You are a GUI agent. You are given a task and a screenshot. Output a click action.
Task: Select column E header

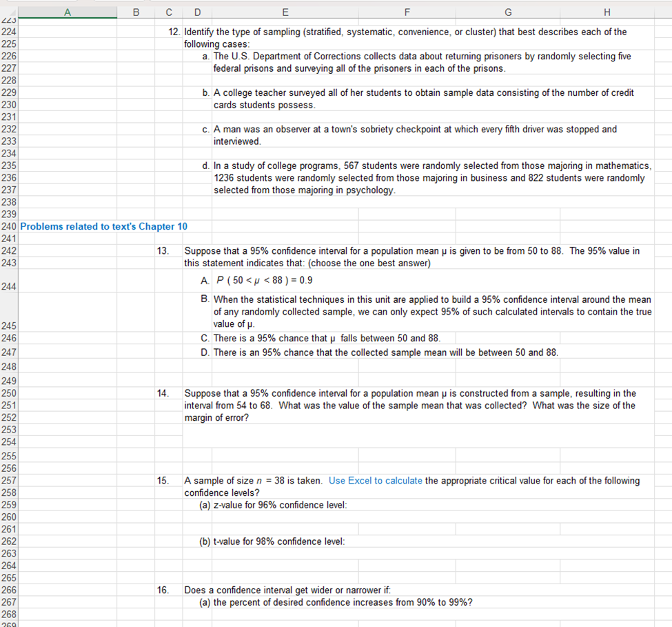click(x=285, y=12)
